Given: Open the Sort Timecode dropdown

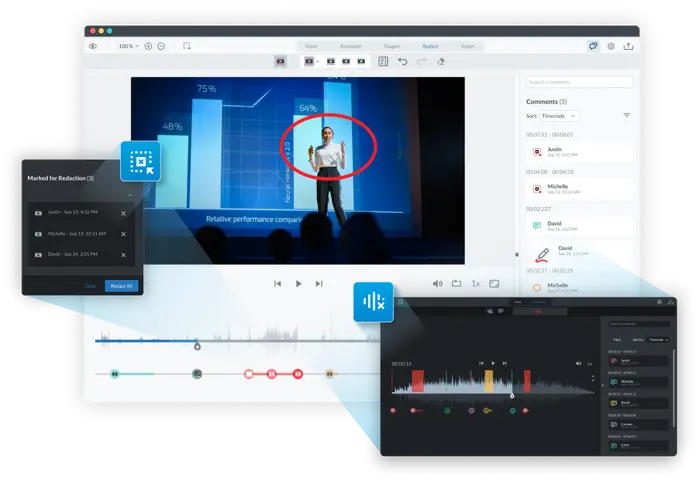Looking at the screenshot, I should pyautogui.click(x=558, y=116).
